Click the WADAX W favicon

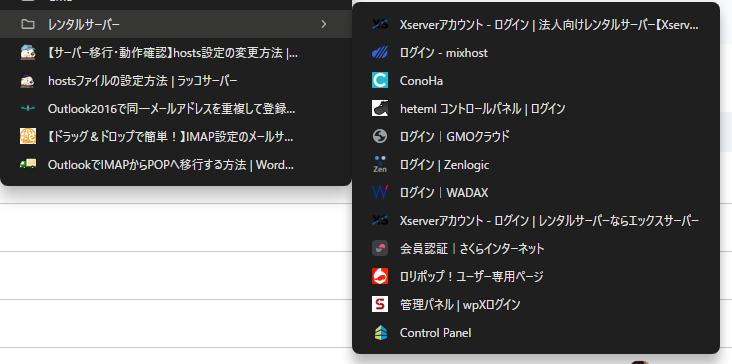click(380, 193)
